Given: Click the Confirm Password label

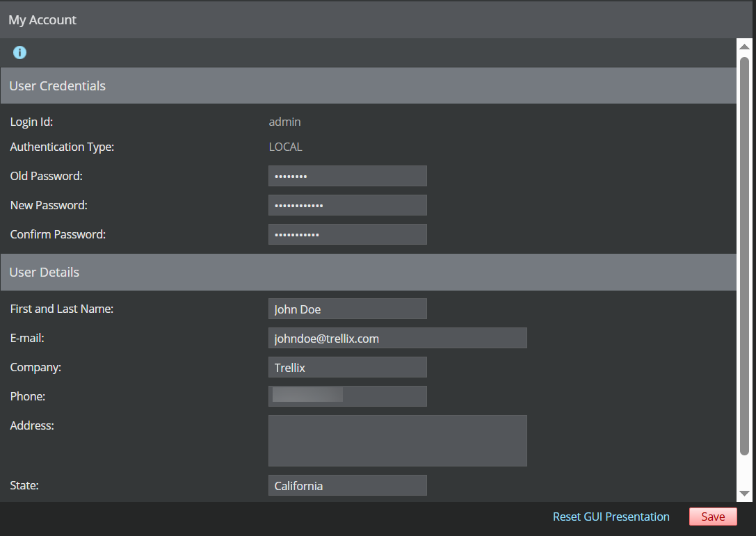Looking at the screenshot, I should click(58, 234).
